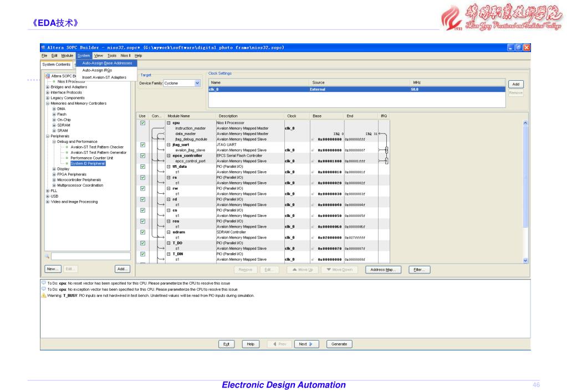Click the bottom Help button
The image size is (567, 392).
(x=251, y=344)
